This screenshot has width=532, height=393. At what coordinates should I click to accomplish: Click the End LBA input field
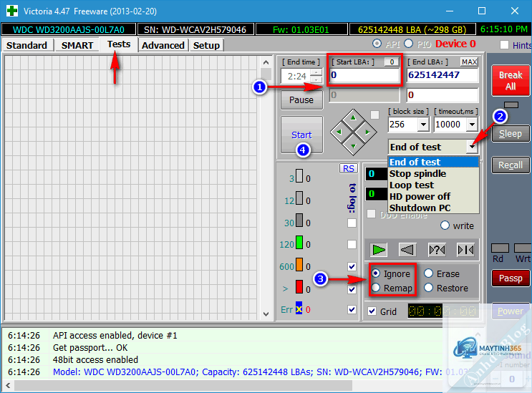442,75
